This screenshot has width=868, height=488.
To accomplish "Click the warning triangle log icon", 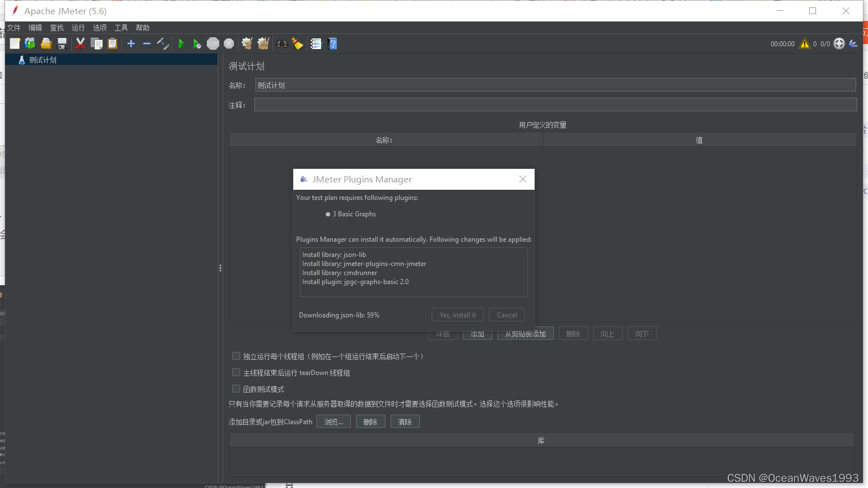I will pyautogui.click(x=805, y=43).
